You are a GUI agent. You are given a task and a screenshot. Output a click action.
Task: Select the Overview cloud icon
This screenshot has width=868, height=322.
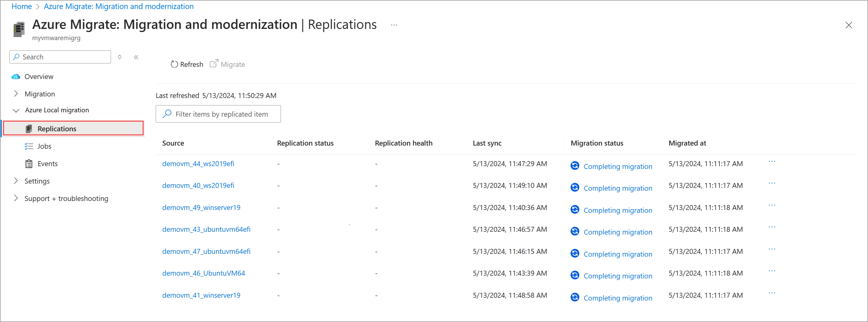pos(16,77)
